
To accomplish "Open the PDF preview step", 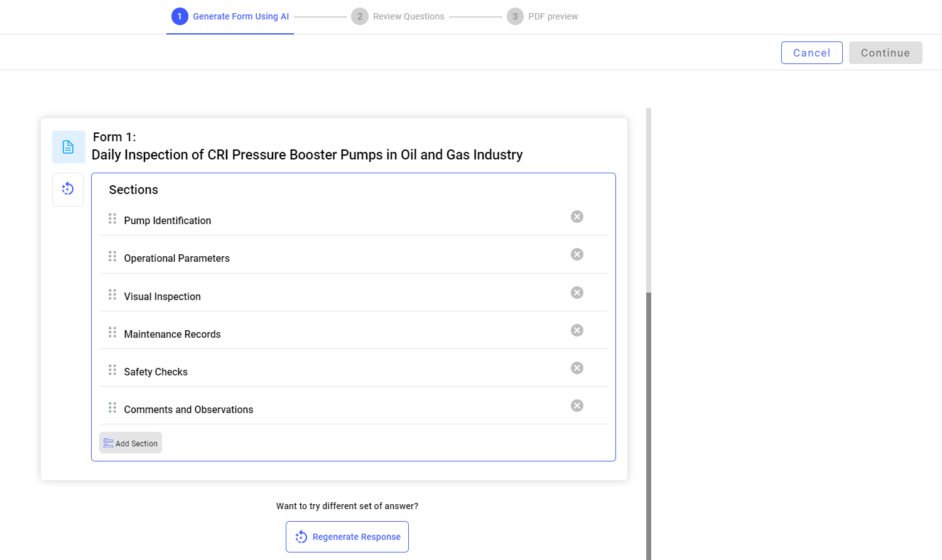I will pyautogui.click(x=543, y=16).
